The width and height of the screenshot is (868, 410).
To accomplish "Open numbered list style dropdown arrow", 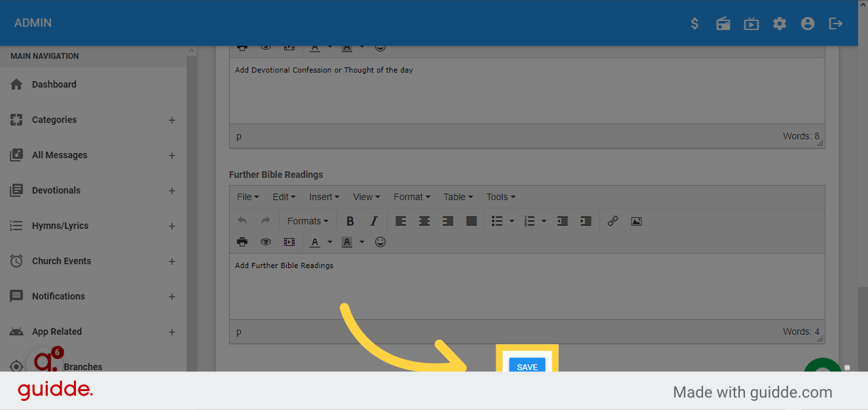I will (544, 221).
